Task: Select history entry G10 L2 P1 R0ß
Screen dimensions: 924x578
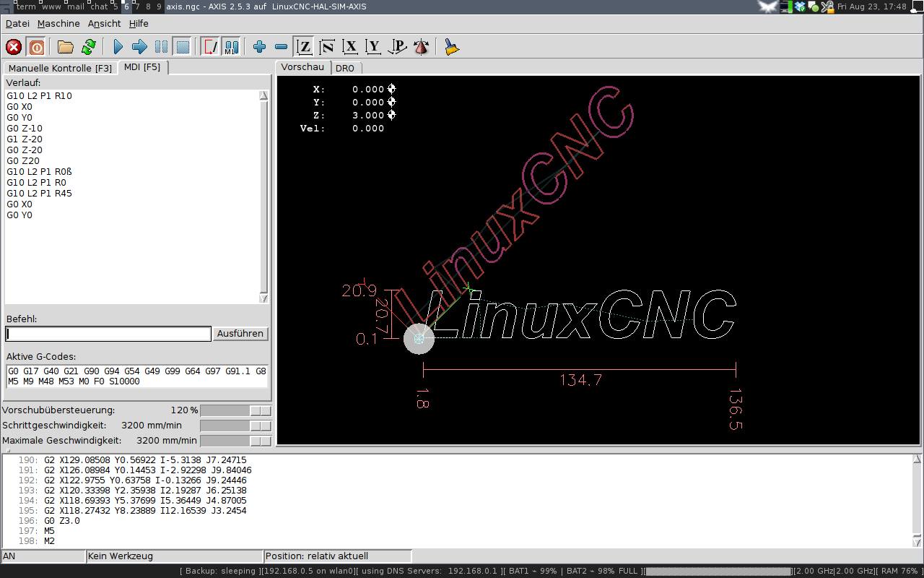Action: pos(40,171)
